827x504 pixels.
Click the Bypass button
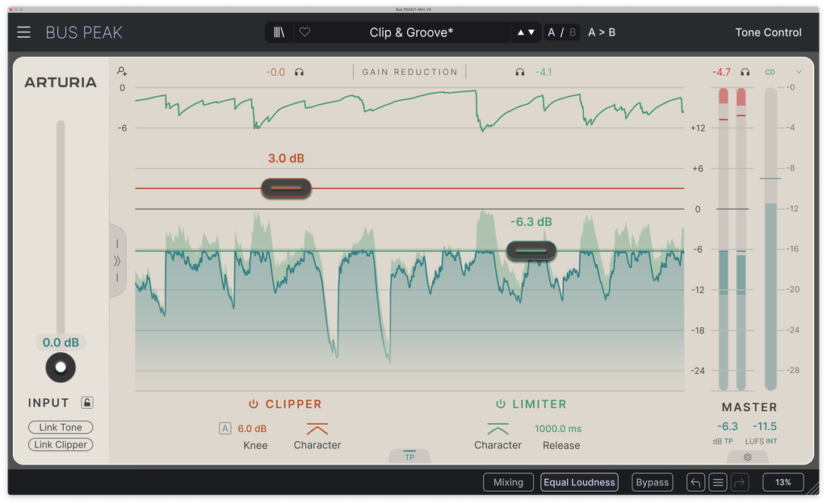(x=653, y=482)
